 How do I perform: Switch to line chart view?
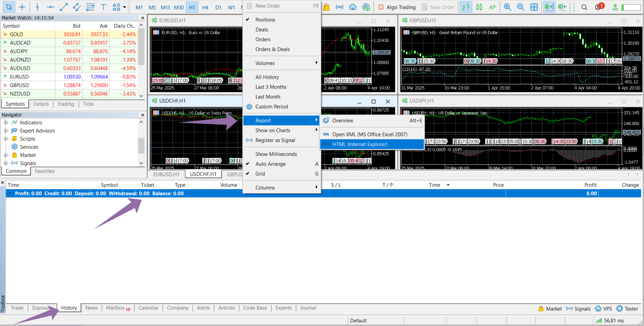tap(492, 7)
